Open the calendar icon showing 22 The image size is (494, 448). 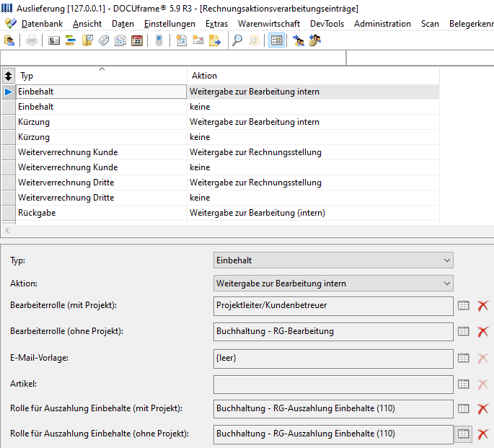coord(137,40)
